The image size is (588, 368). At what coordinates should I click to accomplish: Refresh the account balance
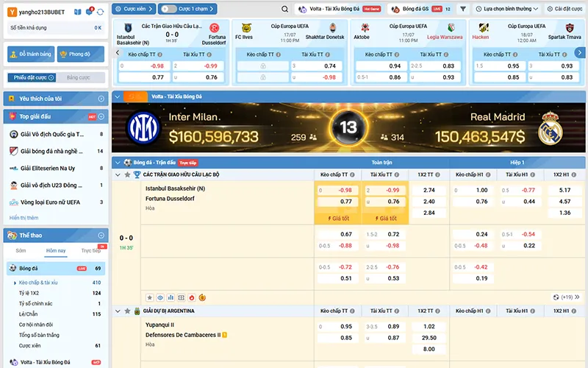[x=100, y=12]
